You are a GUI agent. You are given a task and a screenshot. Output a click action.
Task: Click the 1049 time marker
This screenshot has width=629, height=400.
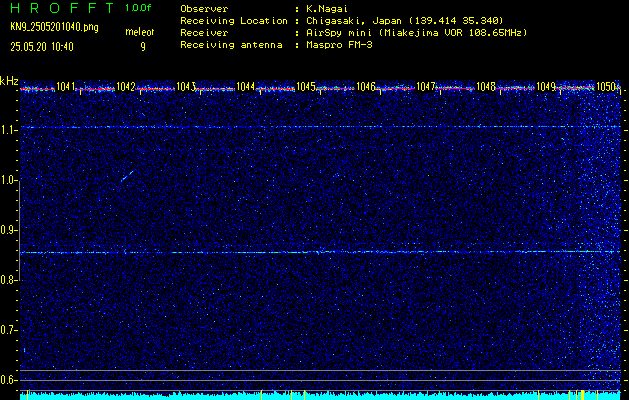point(546,86)
